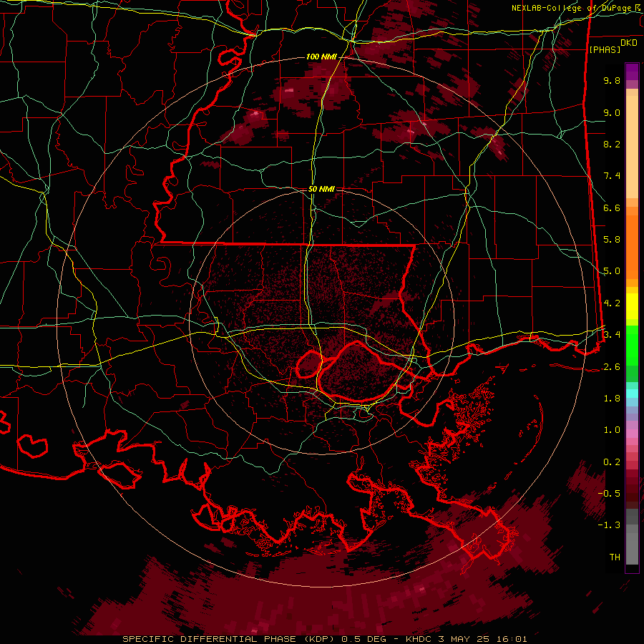The image size is (644, 644).
Task: Select the gray bottom segment of color bar
Action: tap(632, 545)
